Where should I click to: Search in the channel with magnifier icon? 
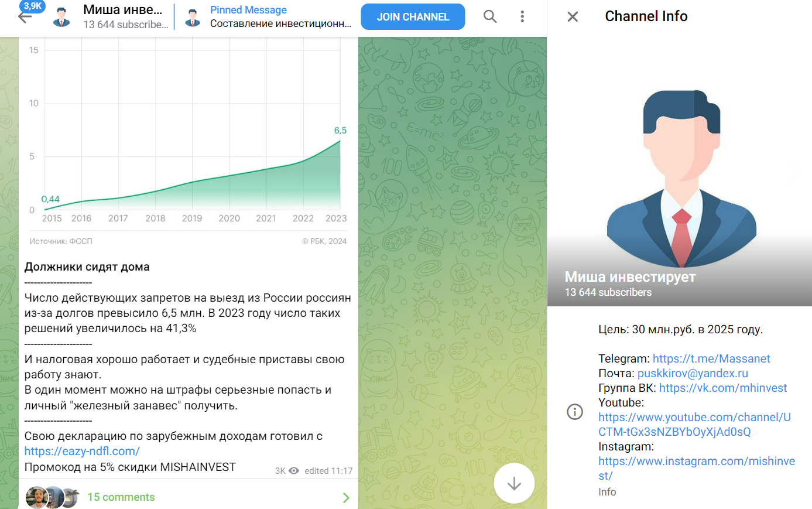tap(490, 16)
